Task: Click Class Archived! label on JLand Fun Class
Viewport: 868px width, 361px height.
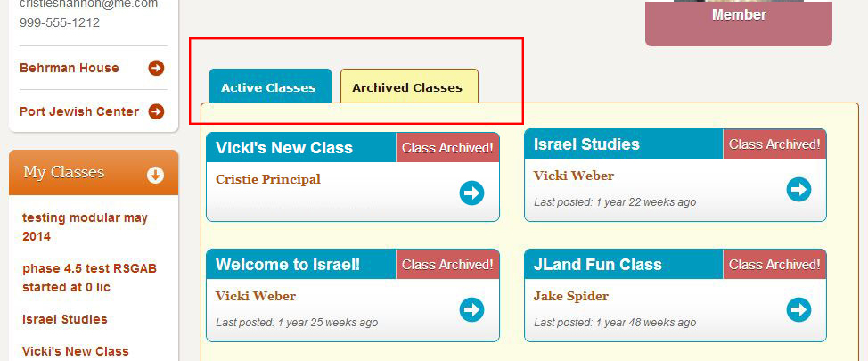Action: [774, 265]
